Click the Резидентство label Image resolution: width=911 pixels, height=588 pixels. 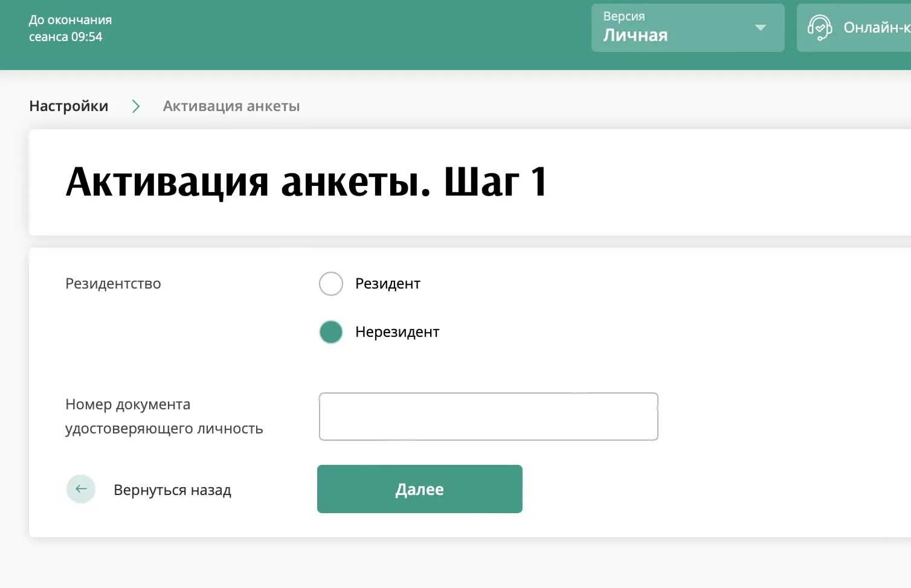[113, 284]
